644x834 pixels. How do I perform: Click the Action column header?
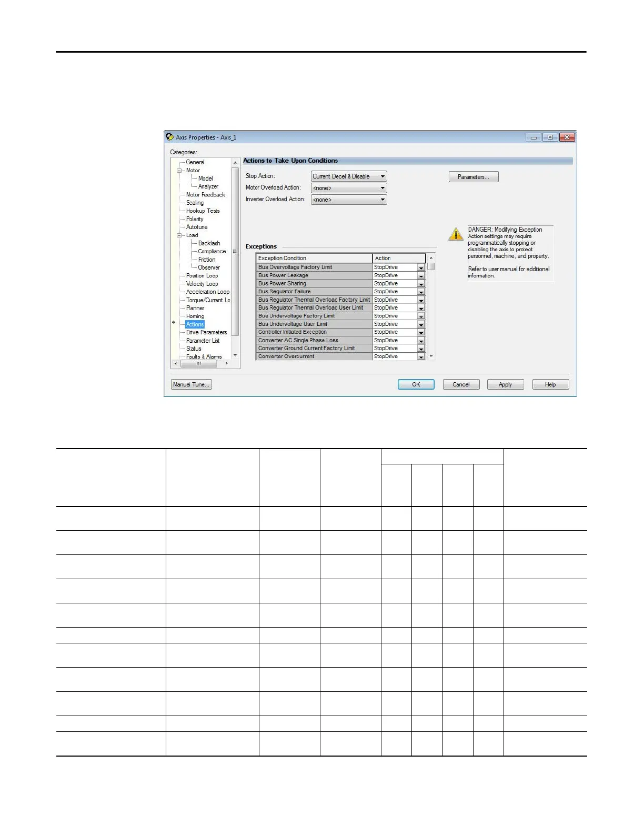399,258
